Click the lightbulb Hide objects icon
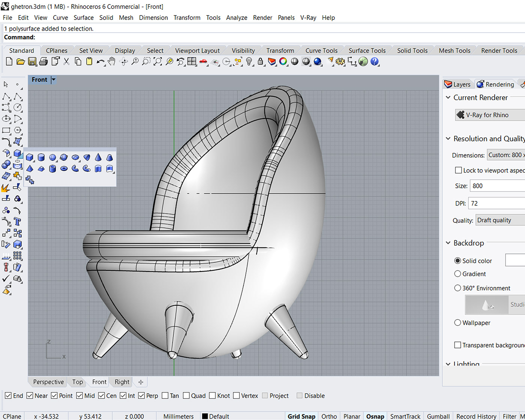525x420 pixels. (250, 61)
